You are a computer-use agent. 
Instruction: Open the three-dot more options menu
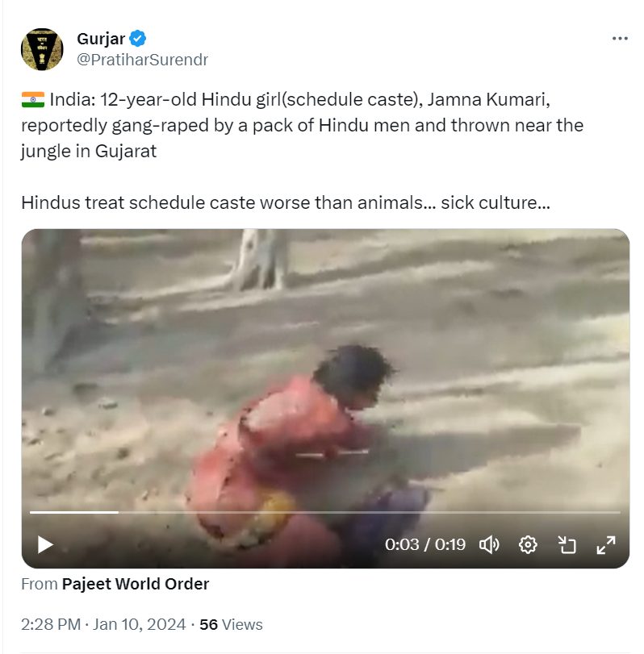620,39
